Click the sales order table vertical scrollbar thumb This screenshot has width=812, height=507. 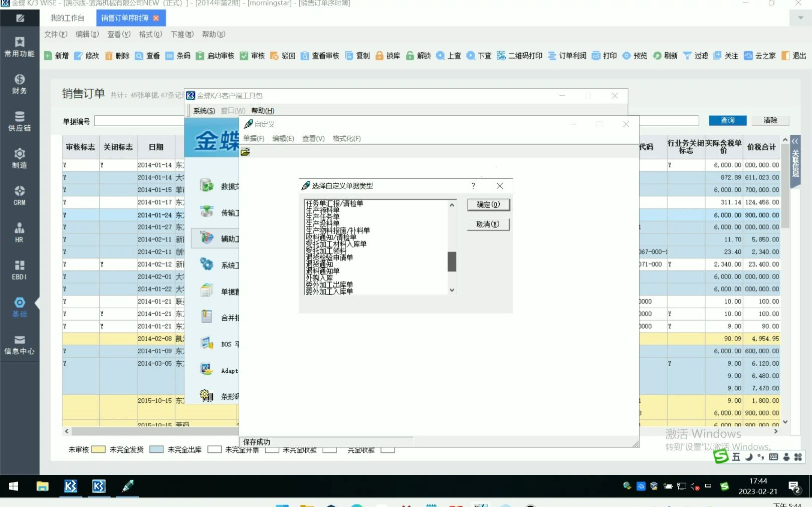(785, 186)
